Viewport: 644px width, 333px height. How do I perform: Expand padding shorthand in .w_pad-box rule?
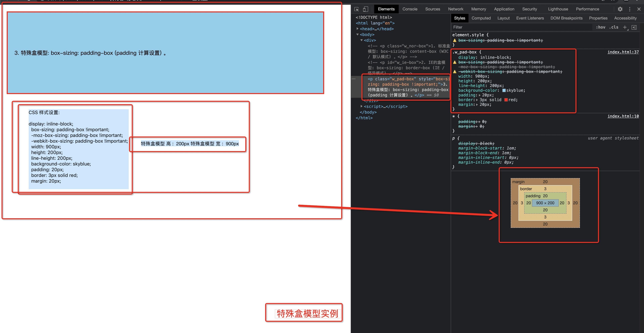point(480,95)
